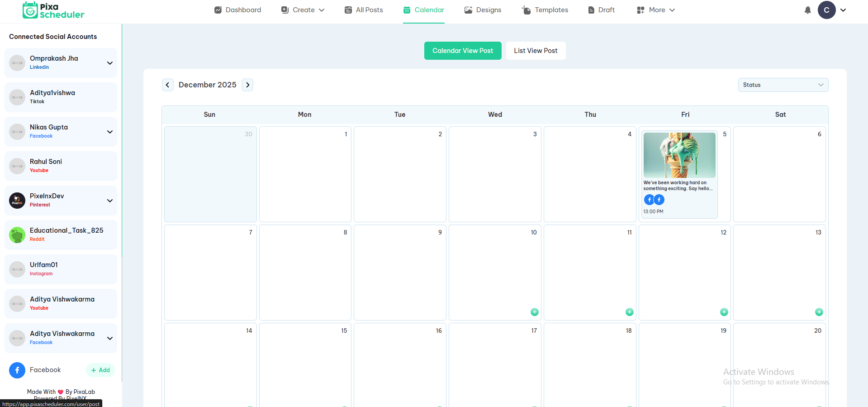The image size is (868, 407).
Task: Switch to List View Post
Action: [536, 51]
